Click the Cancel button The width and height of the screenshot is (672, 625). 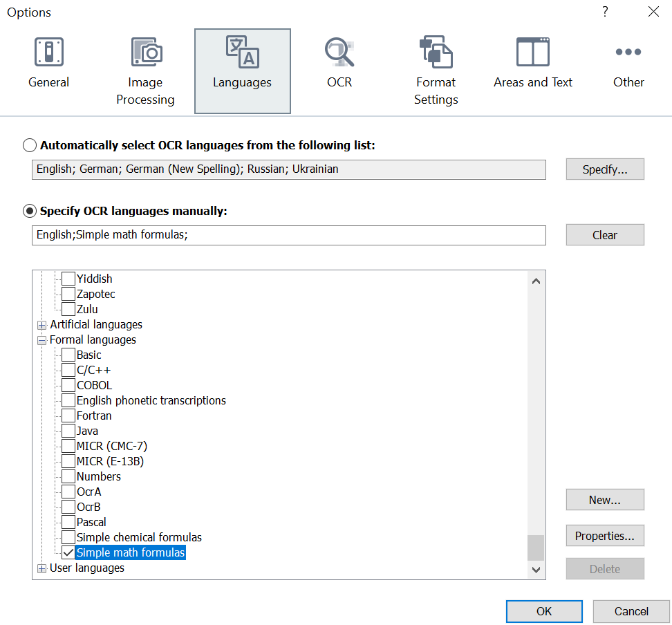point(631,611)
